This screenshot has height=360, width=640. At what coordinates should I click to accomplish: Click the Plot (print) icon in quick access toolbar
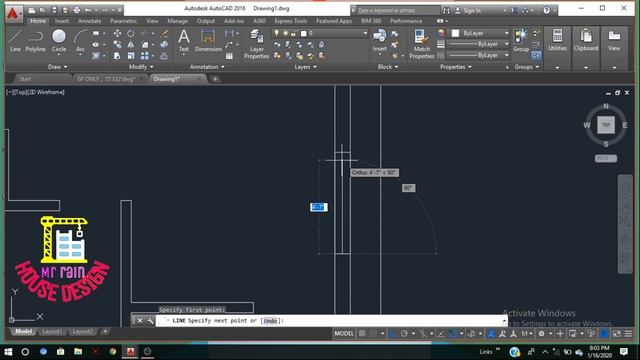click(76, 10)
